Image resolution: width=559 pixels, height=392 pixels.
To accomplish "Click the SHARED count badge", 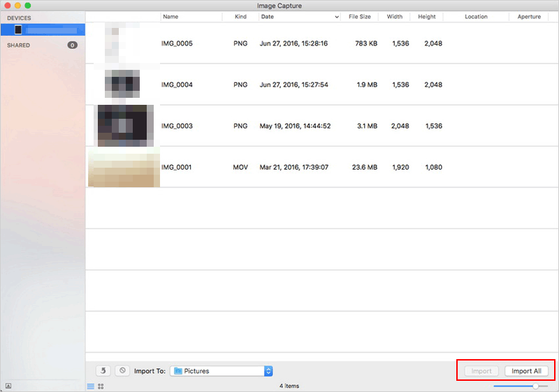I will pos(73,45).
